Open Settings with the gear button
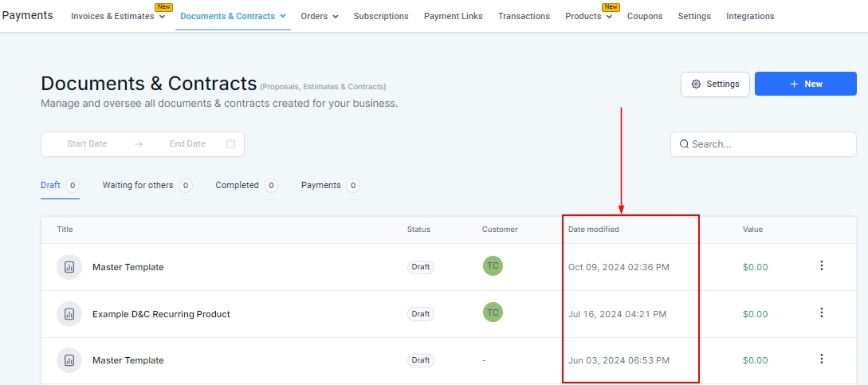This screenshot has height=385, width=868. 715,84
